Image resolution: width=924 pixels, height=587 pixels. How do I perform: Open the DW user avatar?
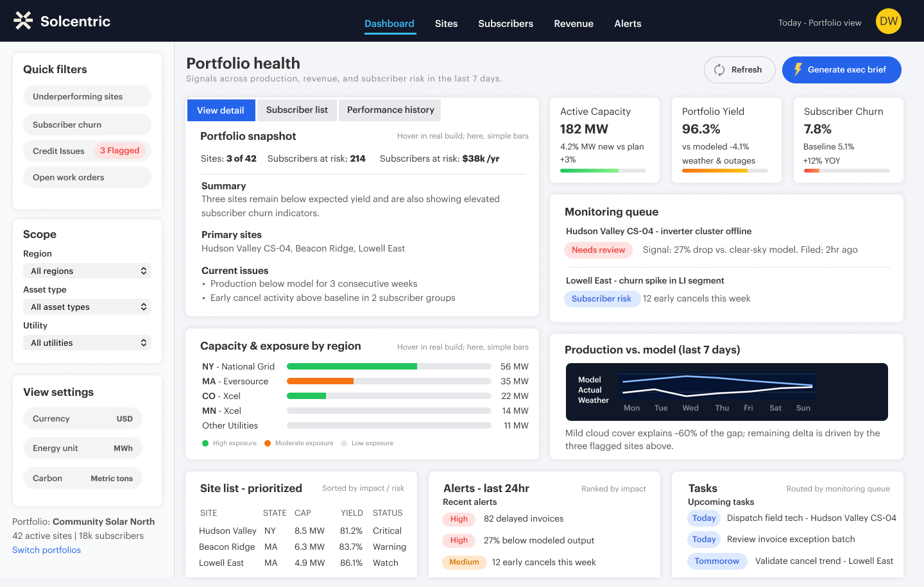pyautogui.click(x=888, y=21)
